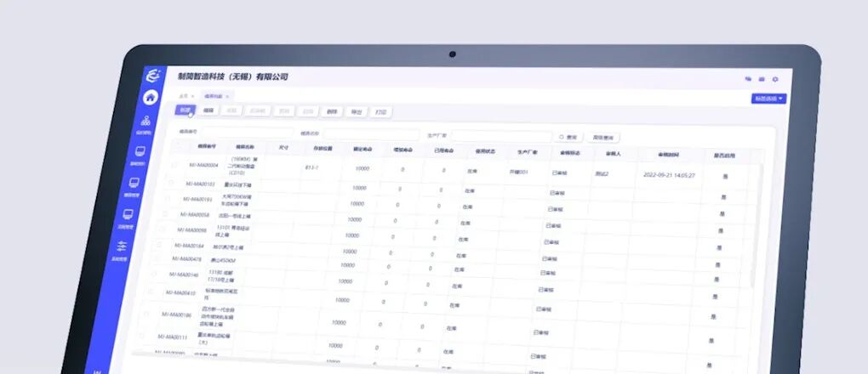
Task: Select the cell MI-MA00098
Action: 191,229
